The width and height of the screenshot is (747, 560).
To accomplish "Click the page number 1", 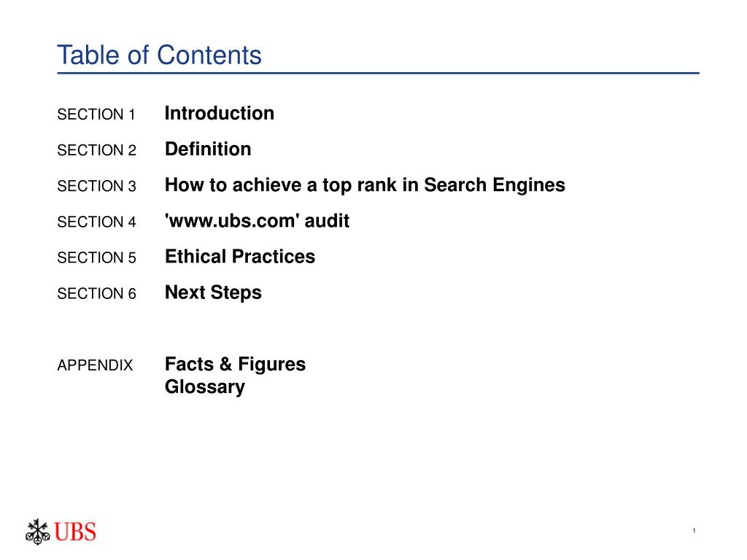I will 694,531.
